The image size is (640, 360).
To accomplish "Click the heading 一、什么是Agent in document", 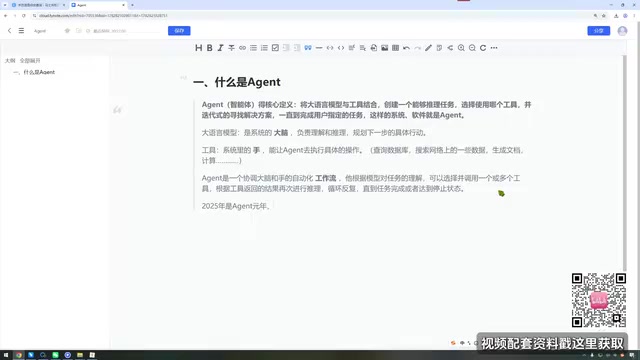I will point(237,82).
